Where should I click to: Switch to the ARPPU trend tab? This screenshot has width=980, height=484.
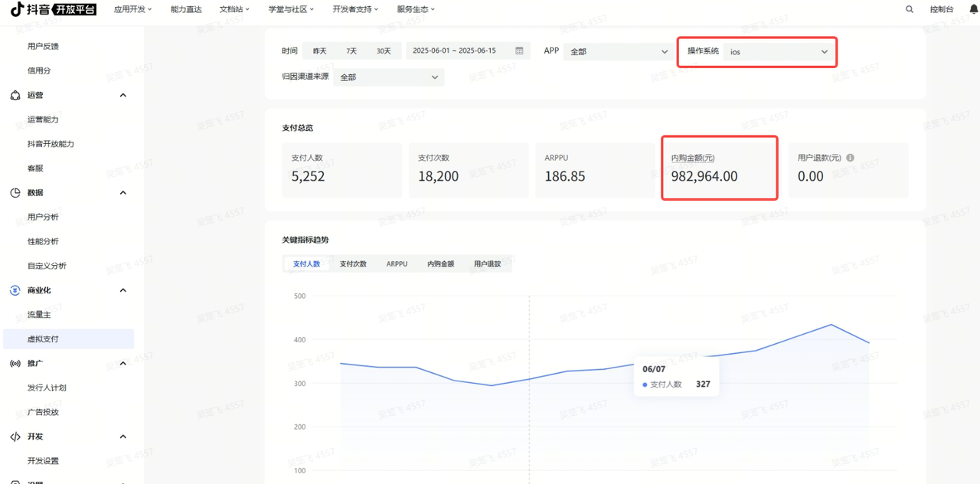click(x=397, y=263)
